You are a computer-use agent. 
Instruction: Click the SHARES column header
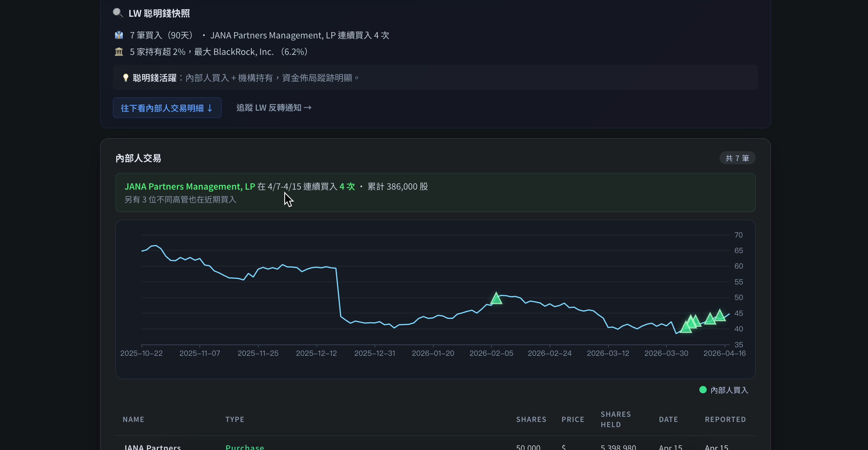[531, 419]
